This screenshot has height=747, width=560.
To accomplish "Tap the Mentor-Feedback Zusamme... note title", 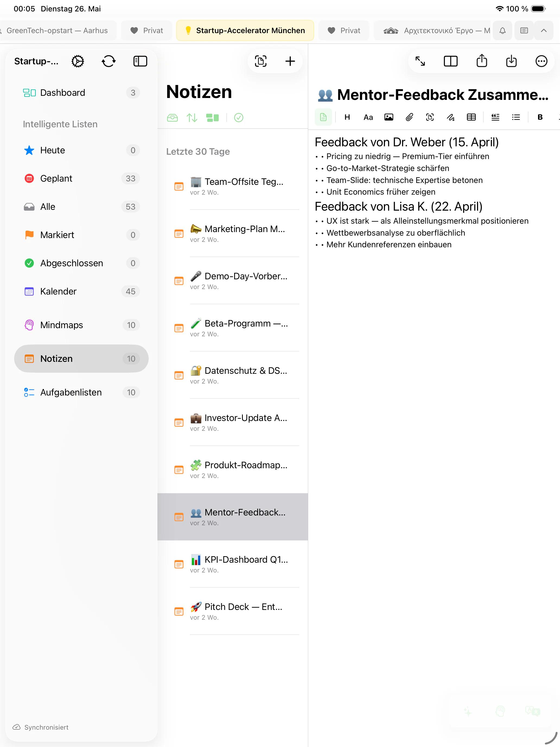I will [433, 95].
